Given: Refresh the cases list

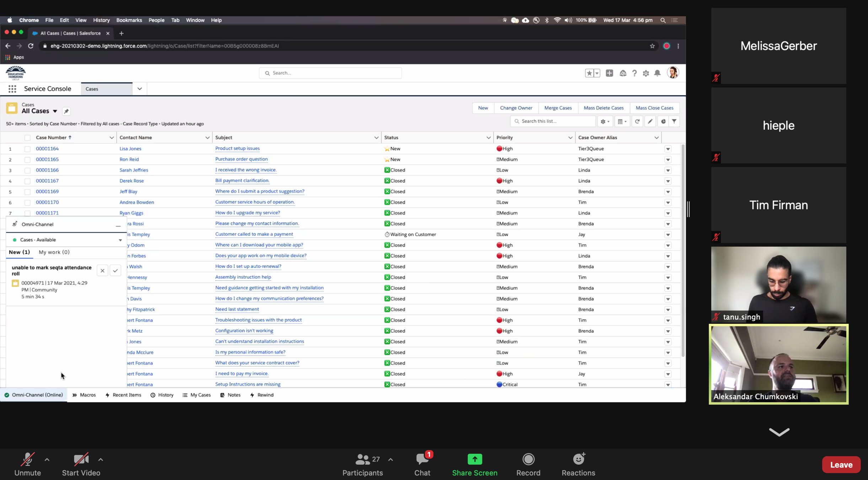Looking at the screenshot, I should [x=637, y=121].
